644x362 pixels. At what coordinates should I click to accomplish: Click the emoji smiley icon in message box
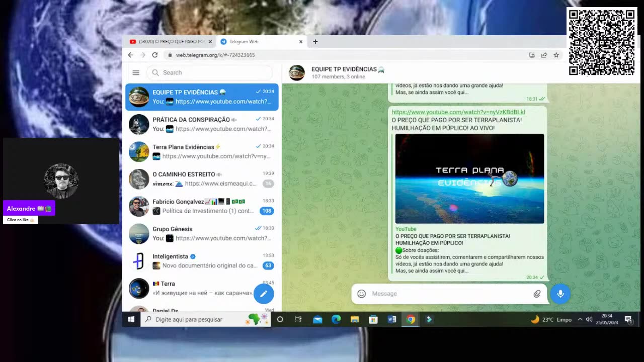click(x=361, y=294)
